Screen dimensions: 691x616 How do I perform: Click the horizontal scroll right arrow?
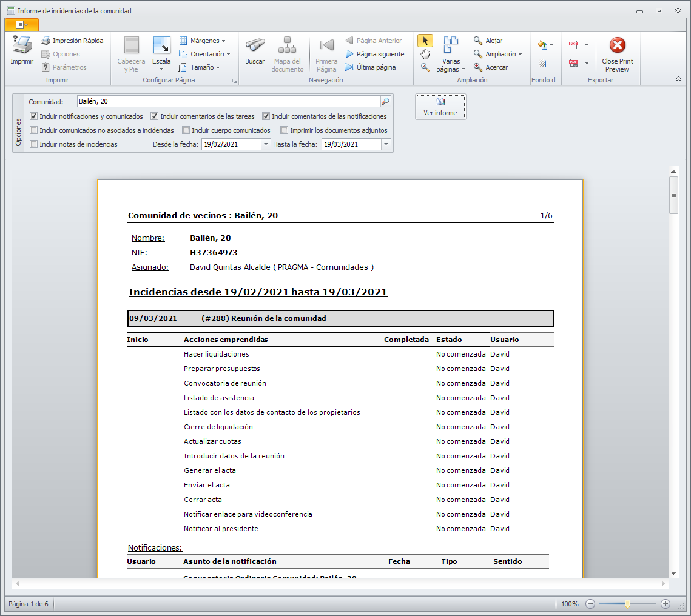[663, 583]
